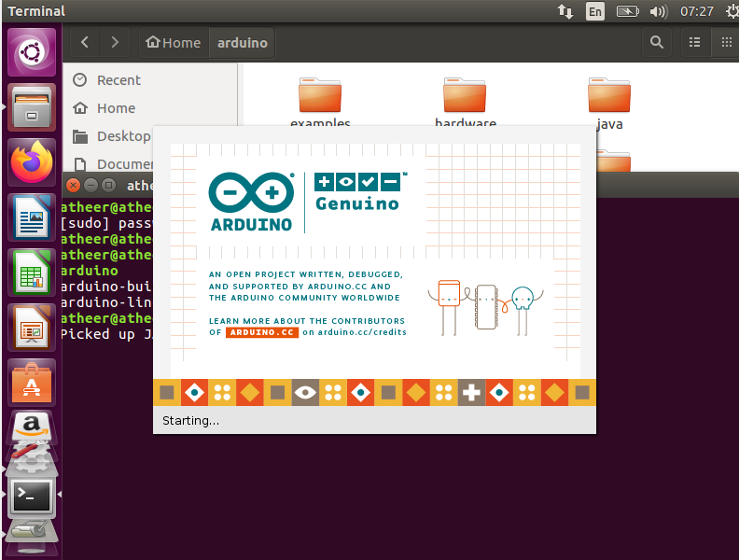Maximize the terminal window

(108, 185)
